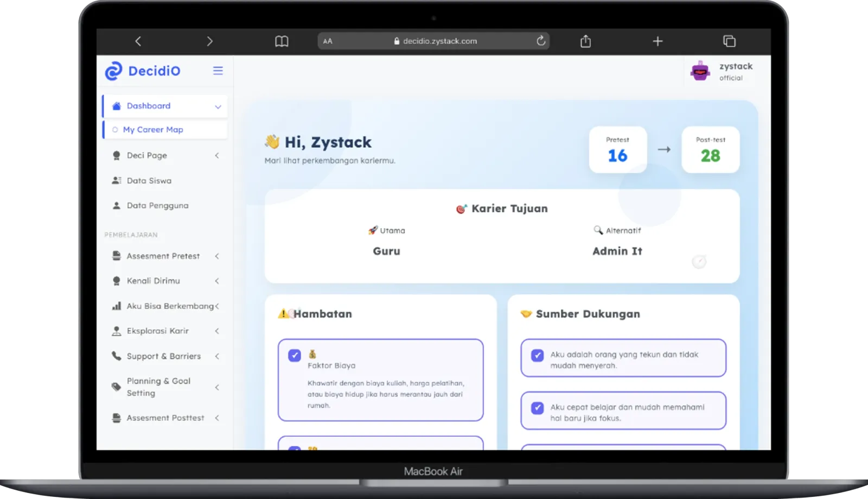
Task: Click the decidio.zystack.com address bar
Action: [x=433, y=41]
